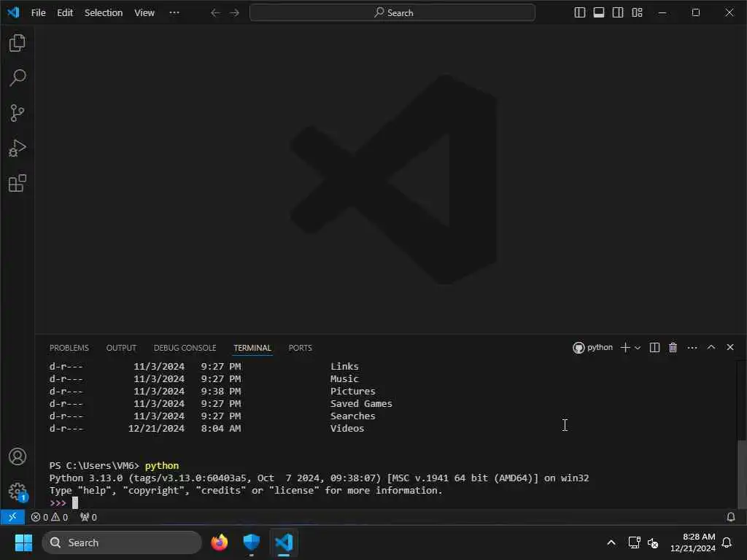Click the ports forwarded status item

click(88, 517)
